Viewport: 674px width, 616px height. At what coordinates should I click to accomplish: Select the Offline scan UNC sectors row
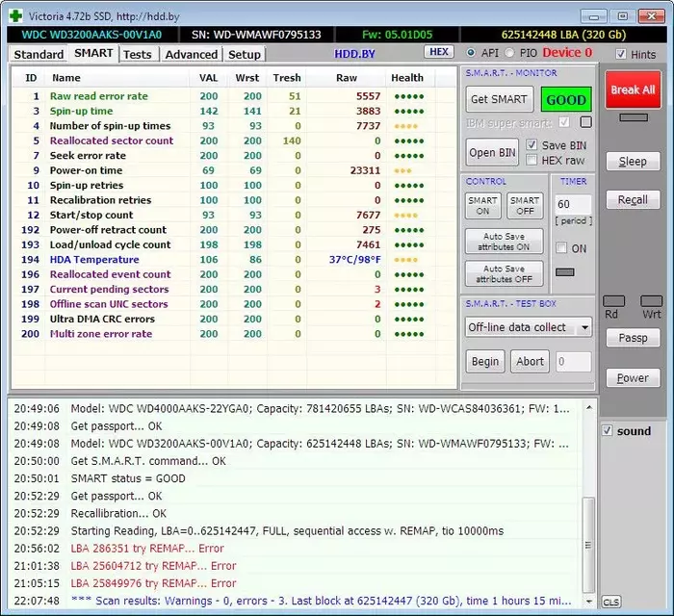[x=234, y=304]
